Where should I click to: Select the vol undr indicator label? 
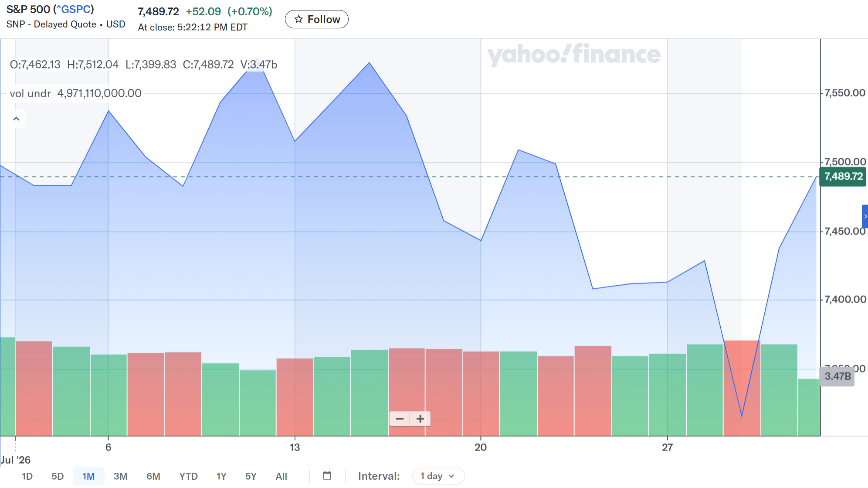30,93
